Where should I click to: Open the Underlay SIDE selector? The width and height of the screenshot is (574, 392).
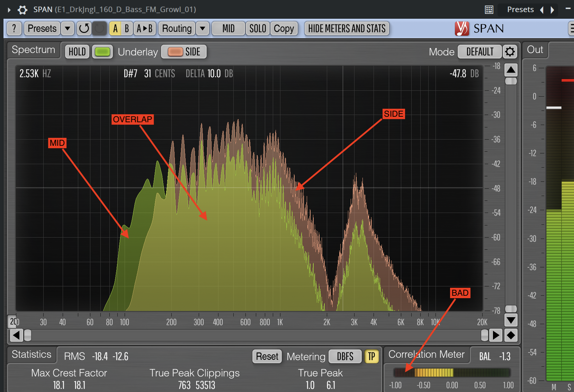[184, 52]
